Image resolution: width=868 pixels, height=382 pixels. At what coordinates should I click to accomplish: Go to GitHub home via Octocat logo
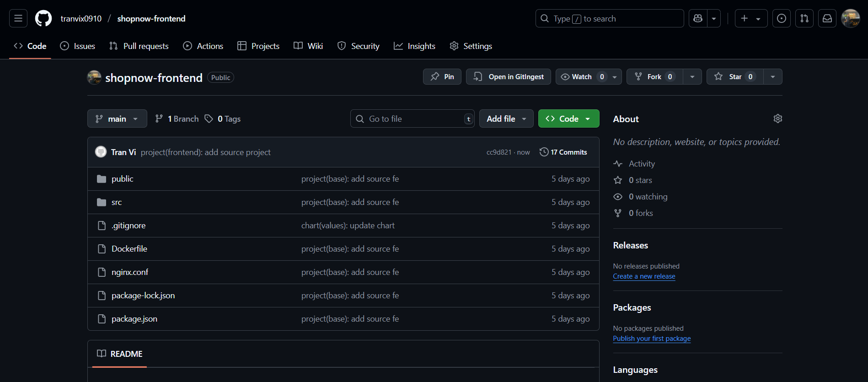43,18
